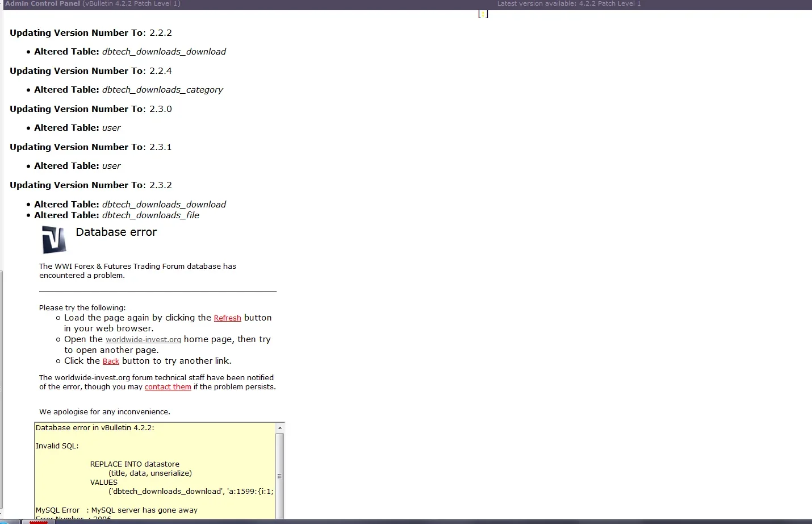812x524 pixels.
Task: Click the 'Invalid SQL:' line in error box
Action: click(57, 446)
